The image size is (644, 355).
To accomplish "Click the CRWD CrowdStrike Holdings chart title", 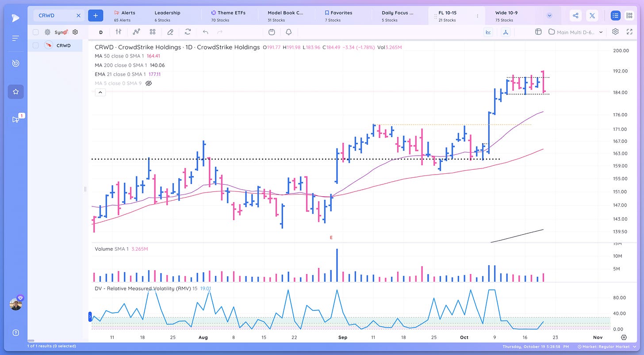I will tap(177, 47).
